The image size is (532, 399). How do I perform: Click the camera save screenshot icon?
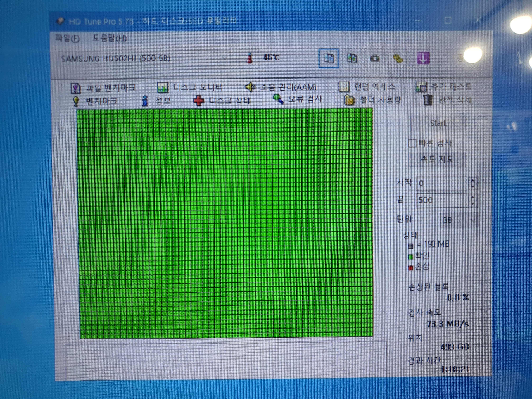point(374,58)
